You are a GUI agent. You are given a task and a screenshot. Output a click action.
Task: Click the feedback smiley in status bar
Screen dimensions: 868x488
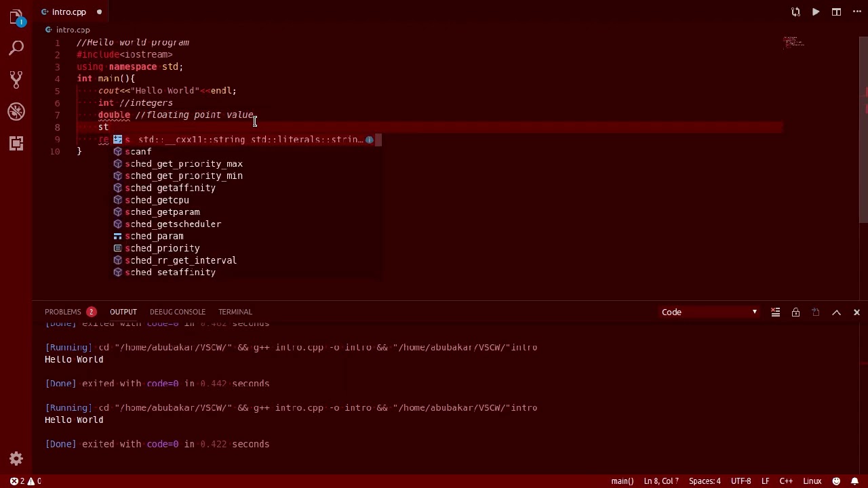coord(836,481)
